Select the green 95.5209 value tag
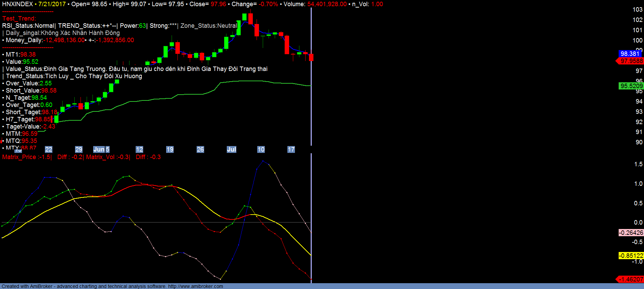 pos(631,86)
